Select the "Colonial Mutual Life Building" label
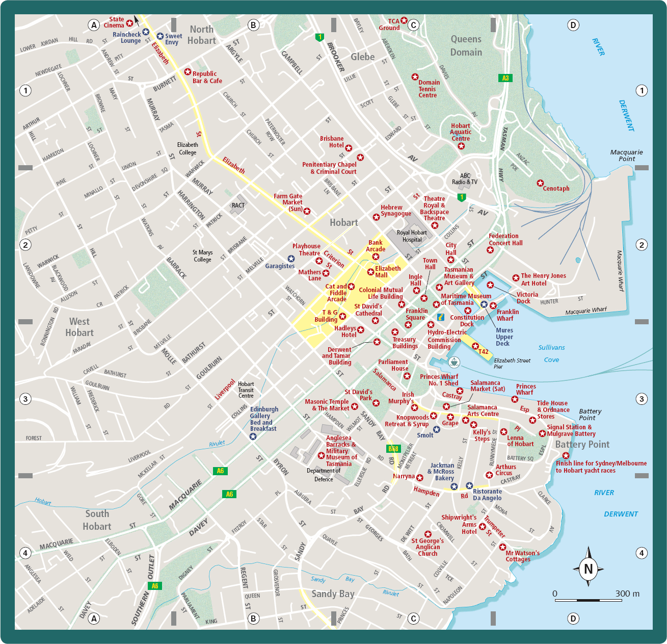The width and height of the screenshot is (667, 644). tap(381, 293)
